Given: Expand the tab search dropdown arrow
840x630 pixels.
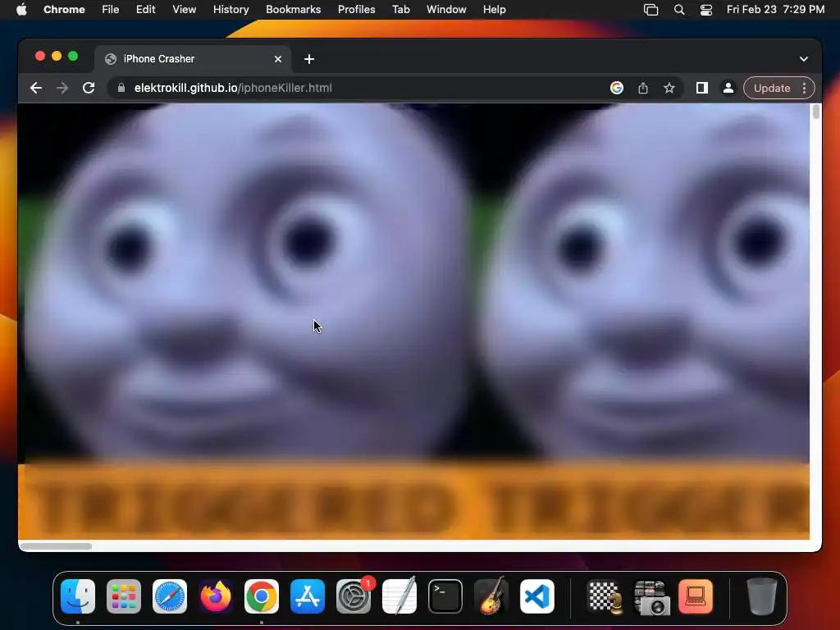Looking at the screenshot, I should 804,59.
